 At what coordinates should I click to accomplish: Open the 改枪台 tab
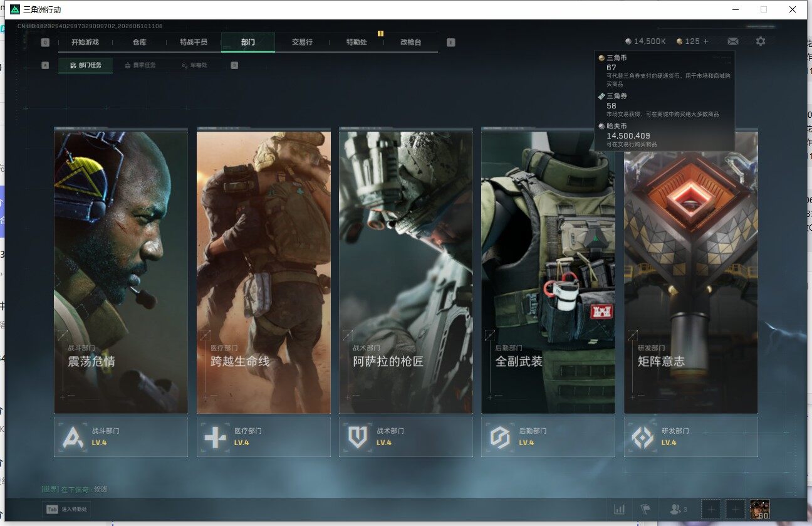[x=410, y=43]
